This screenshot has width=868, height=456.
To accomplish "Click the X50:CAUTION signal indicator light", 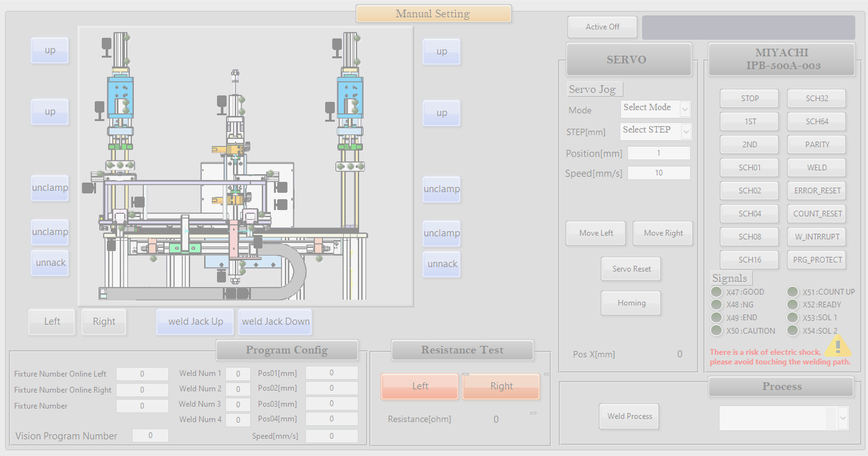I will 716,330.
